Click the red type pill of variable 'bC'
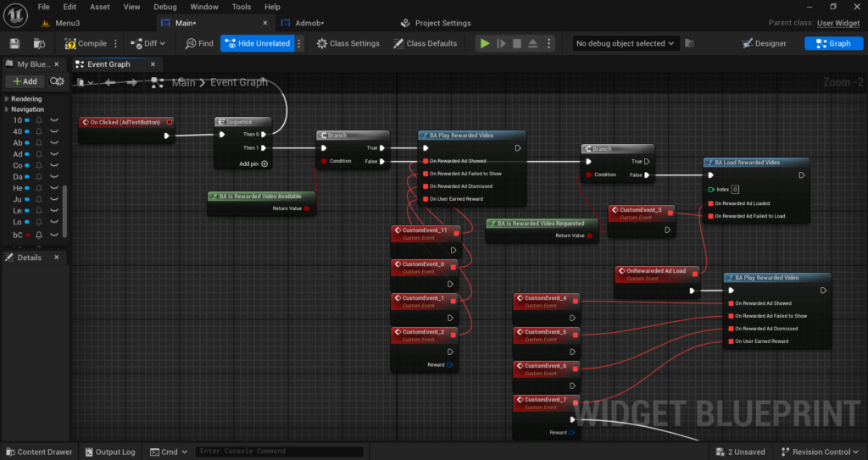The width and height of the screenshot is (868, 460). pyautogui.click(x=26, y=235)
